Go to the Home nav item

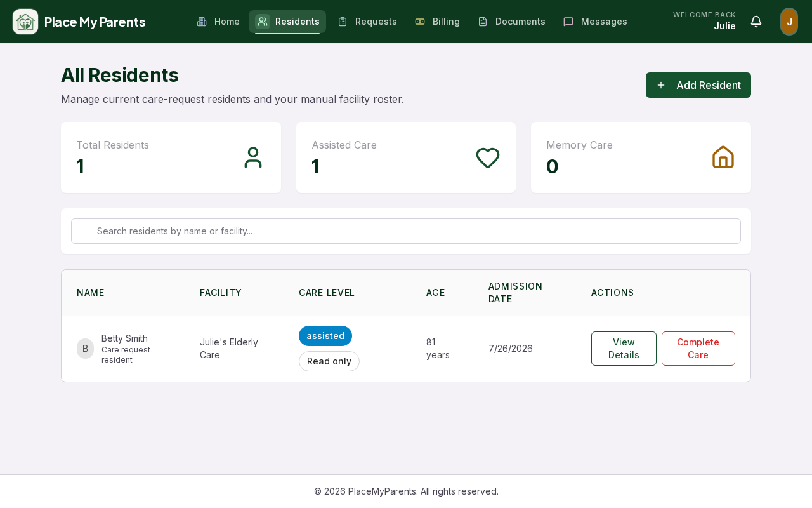pos(218,22)
